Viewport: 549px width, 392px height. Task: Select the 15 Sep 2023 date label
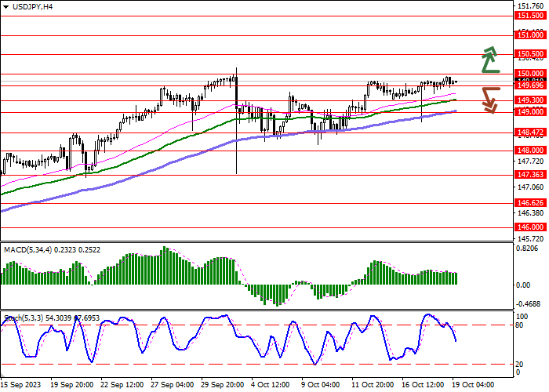click(x=20, y=385)
